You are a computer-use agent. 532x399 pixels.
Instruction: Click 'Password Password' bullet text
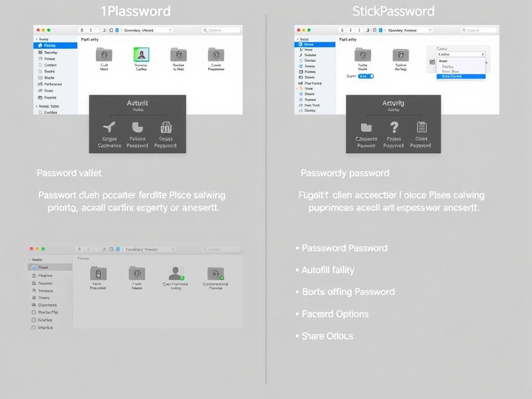tap(344, 248)
